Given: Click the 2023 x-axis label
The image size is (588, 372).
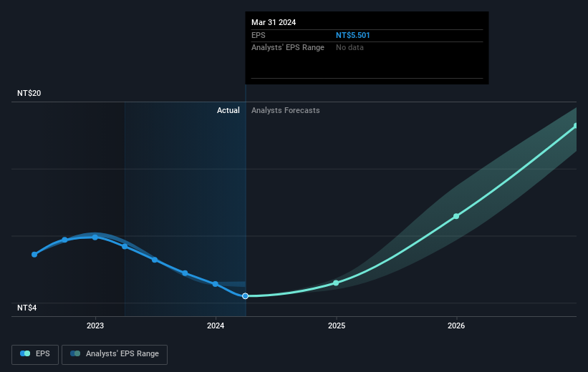Looking at the screenshot, I should point(95,325).
